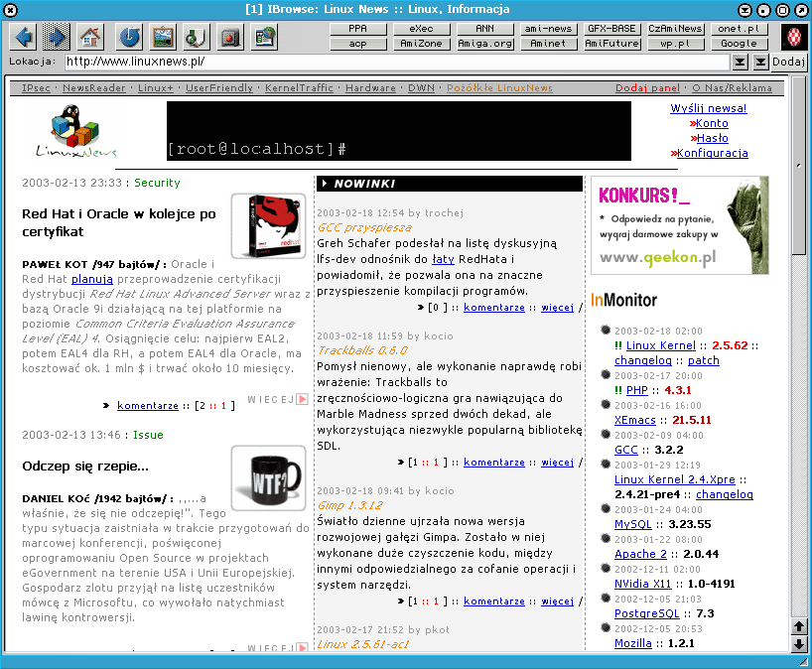Image resolution: width=812 pixels, height=669 pixels.
Task: Select UserFriendly in the nav bar
Action: click(219, 88)
